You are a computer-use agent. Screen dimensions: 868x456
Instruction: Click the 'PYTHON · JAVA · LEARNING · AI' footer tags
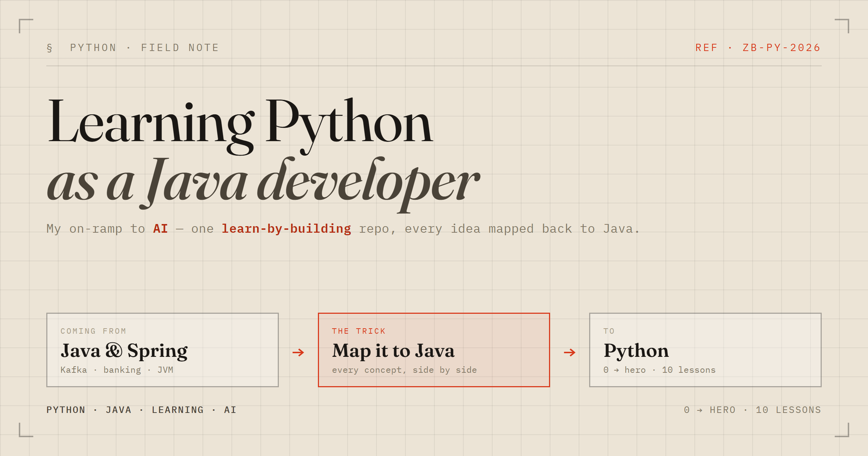[x=141, y=410]
